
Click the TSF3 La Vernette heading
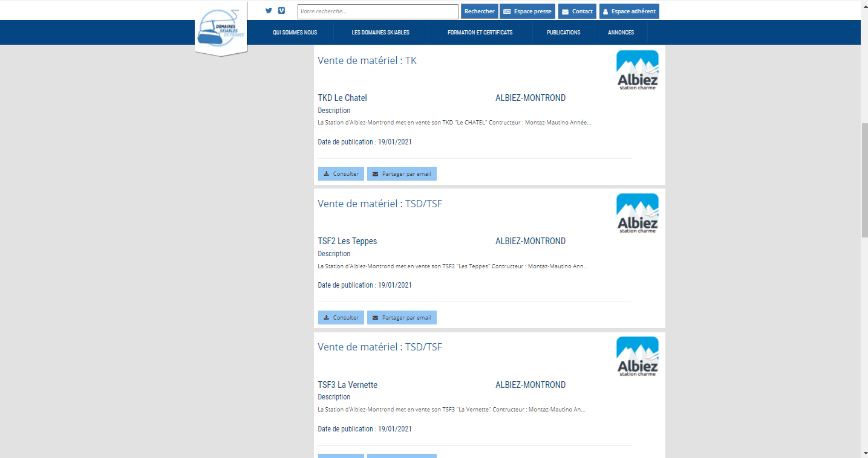click(x=348, y=385)
